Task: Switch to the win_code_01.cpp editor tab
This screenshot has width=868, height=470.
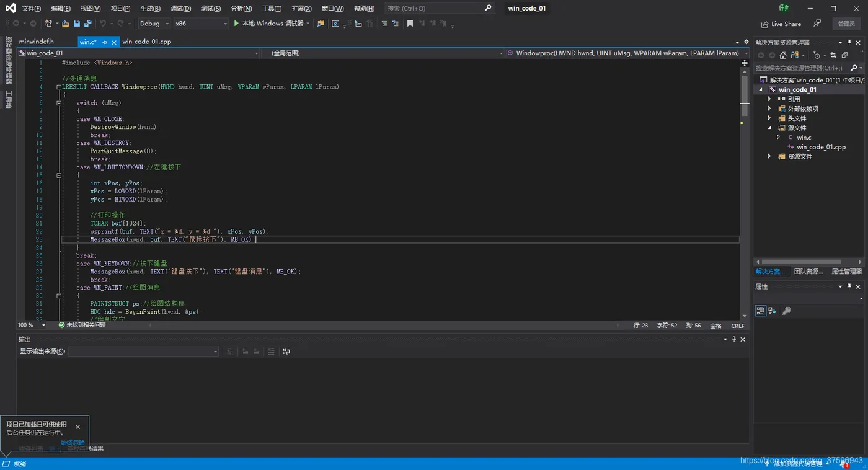Action: pos(147,42)
